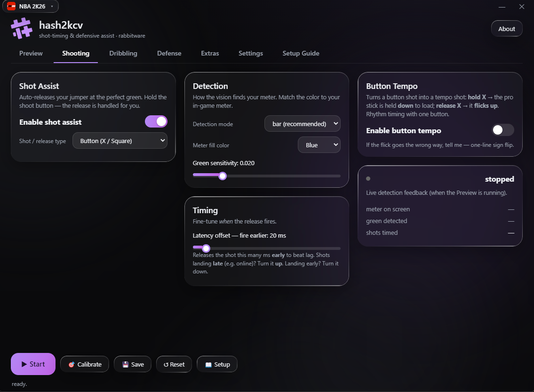
Task: Open the Detection mode dropdown
Action: [x=302, y=124]
